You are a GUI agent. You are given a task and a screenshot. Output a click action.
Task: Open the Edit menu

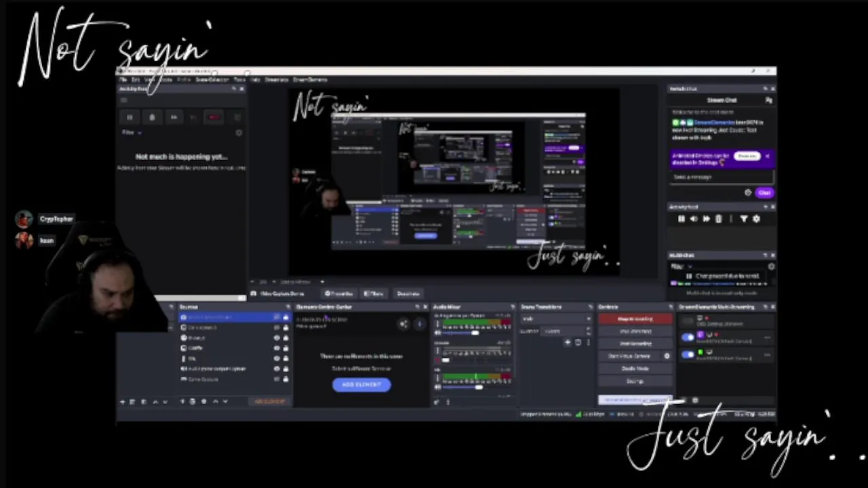135,79
